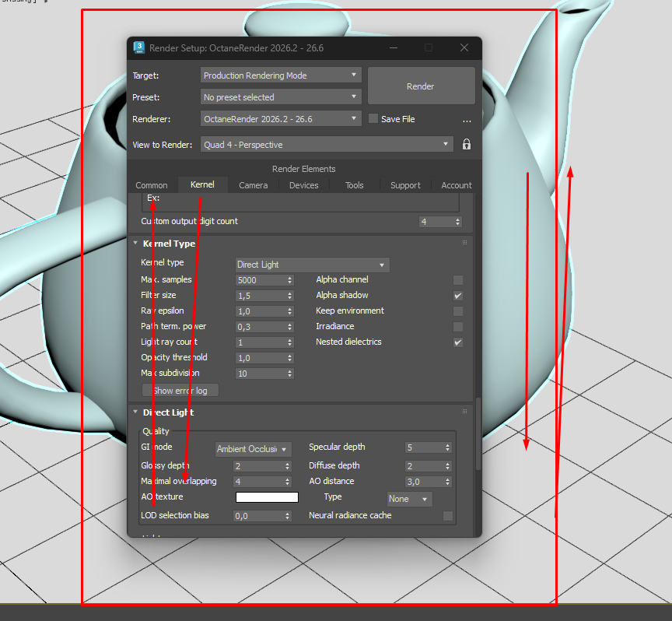The width and height of the screenshot is (672, 621).
Task: Click the AO distance value field
Action: [425, 482]
